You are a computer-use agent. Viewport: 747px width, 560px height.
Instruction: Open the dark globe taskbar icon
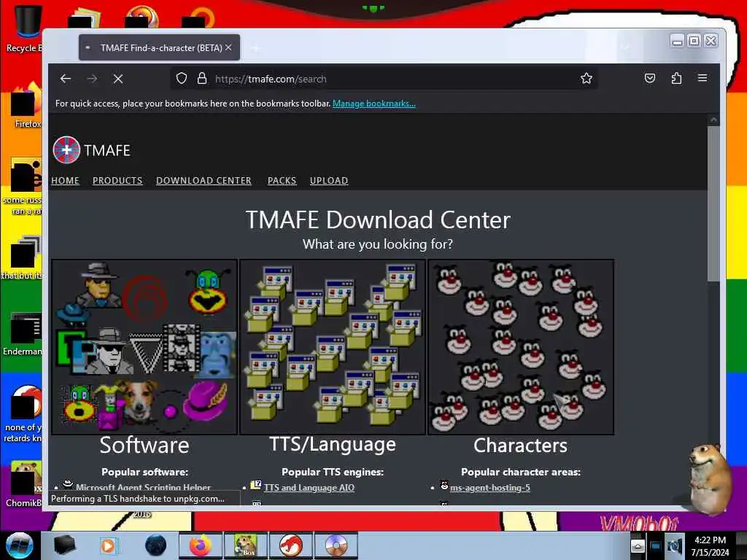click(x=156, y=545)
